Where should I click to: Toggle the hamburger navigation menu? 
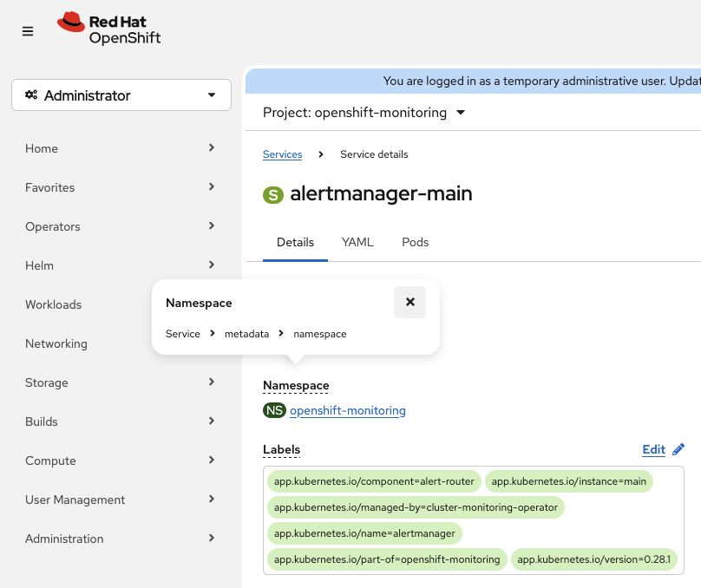(x=28, y=31)
